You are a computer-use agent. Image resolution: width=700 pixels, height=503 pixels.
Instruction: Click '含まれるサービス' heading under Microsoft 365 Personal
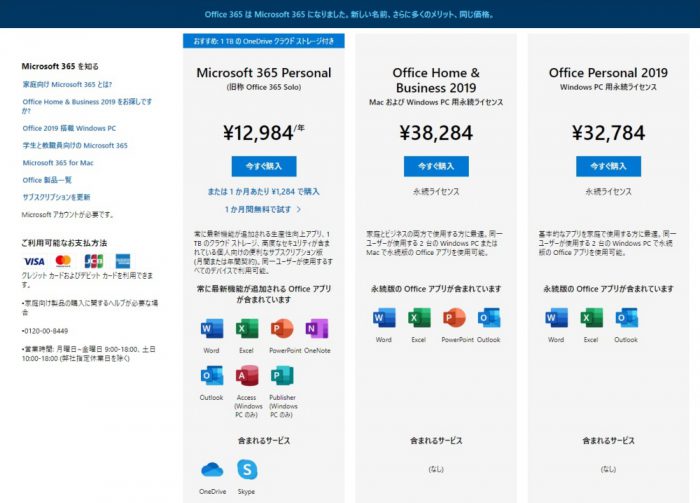[264, 441]
